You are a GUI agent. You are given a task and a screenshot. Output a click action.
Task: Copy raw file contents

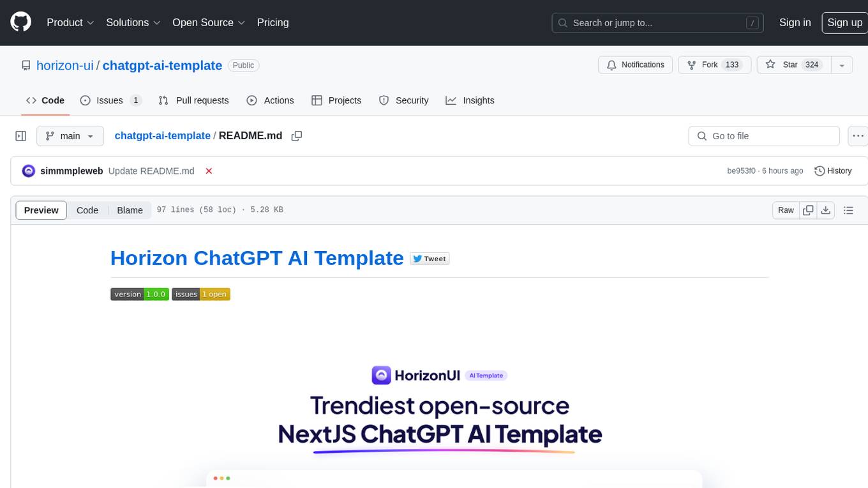808,210
